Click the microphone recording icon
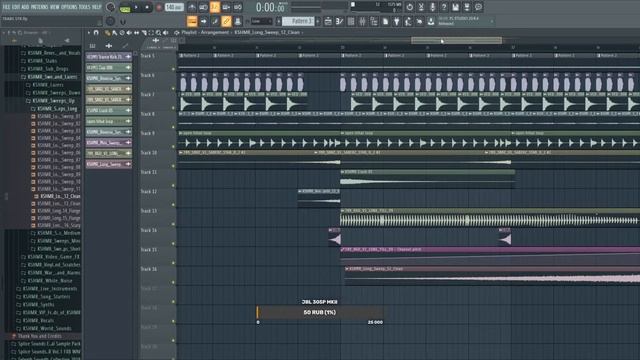 (433, 7)
